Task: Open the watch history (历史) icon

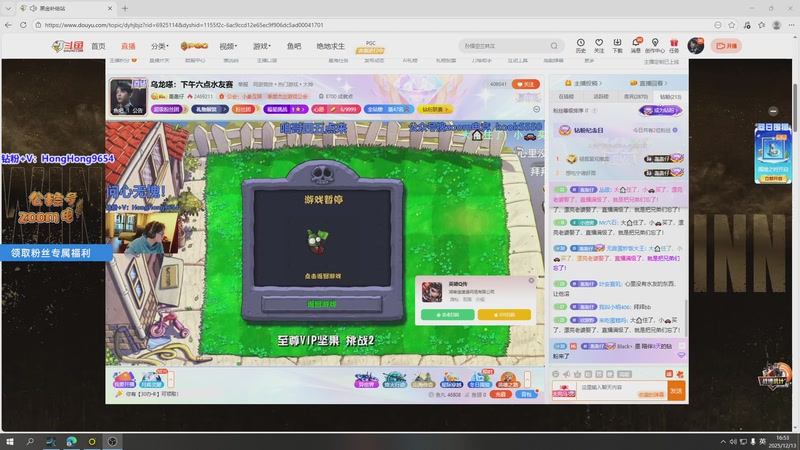Action: click(582, 44)
